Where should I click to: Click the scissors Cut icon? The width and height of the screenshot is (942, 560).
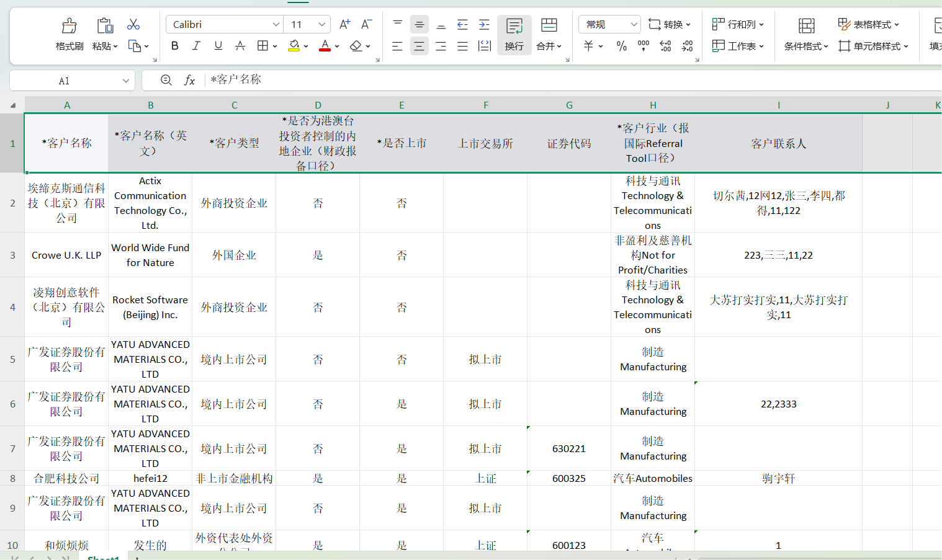pos(133,24)
